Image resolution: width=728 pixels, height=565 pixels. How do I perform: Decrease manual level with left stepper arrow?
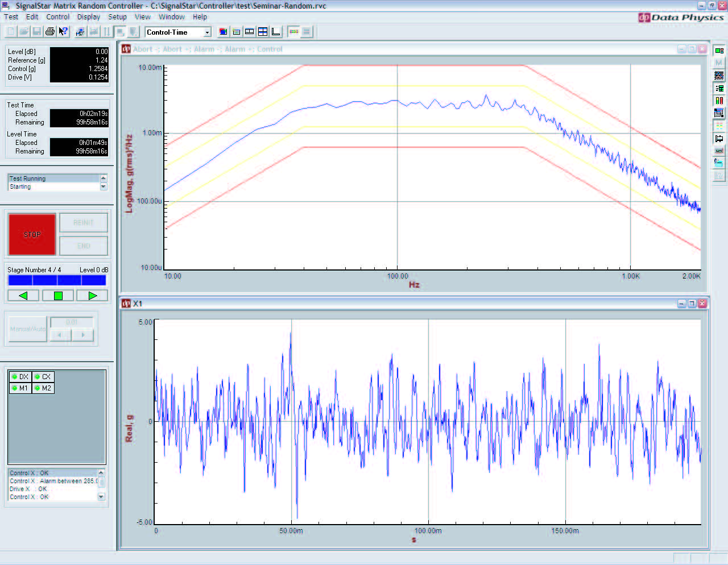(x=60, y=335)
